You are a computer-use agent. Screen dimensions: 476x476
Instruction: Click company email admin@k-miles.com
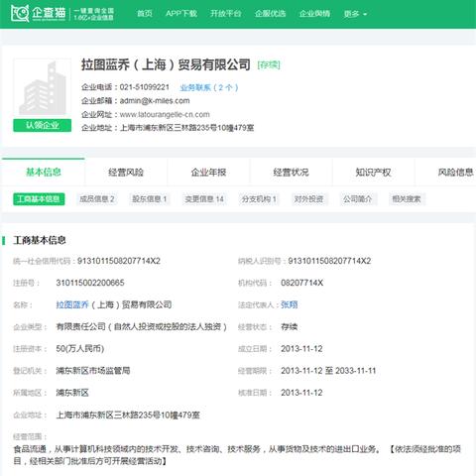(155, 101)
